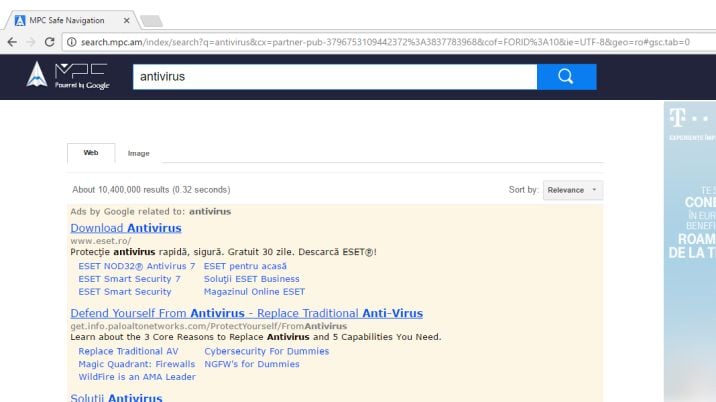Switch to the Web results tab

[91, 153]
